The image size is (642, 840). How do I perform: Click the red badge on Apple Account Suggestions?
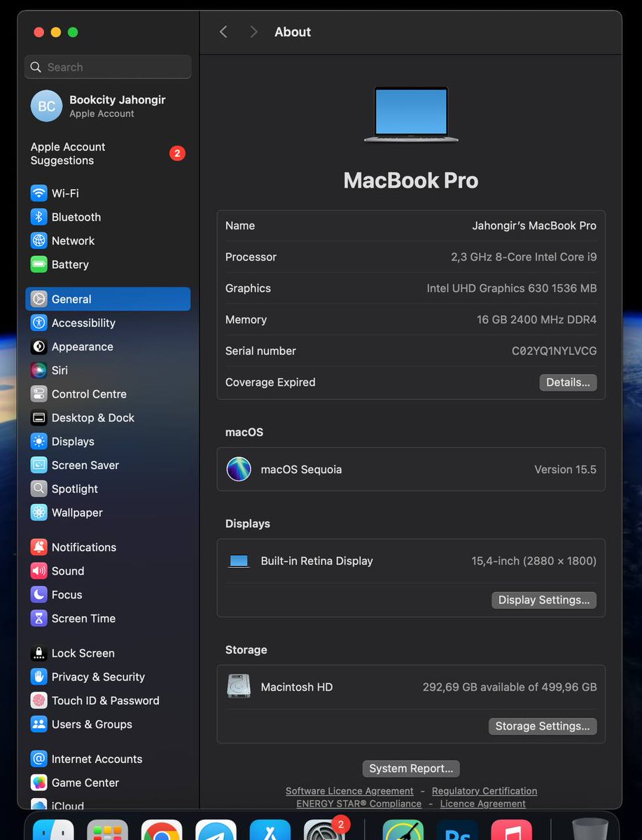coord(177,153)
